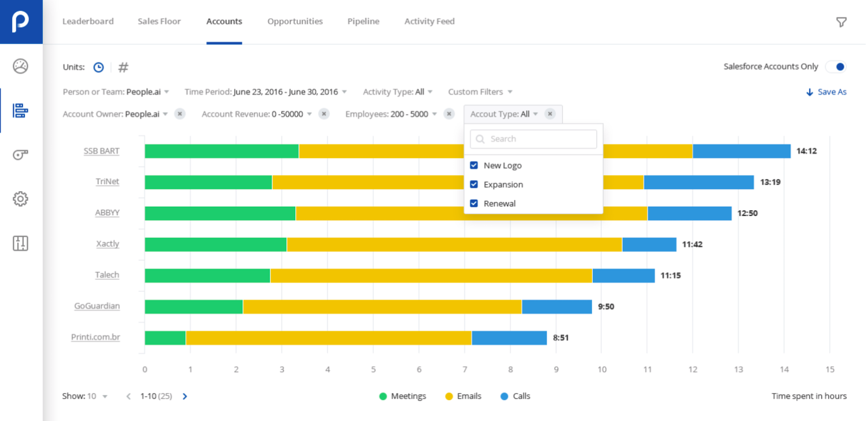Open the settings gear sidebar icon
Image resolution: width=868 pixels, height=421 pixels.
pos(20,199)
